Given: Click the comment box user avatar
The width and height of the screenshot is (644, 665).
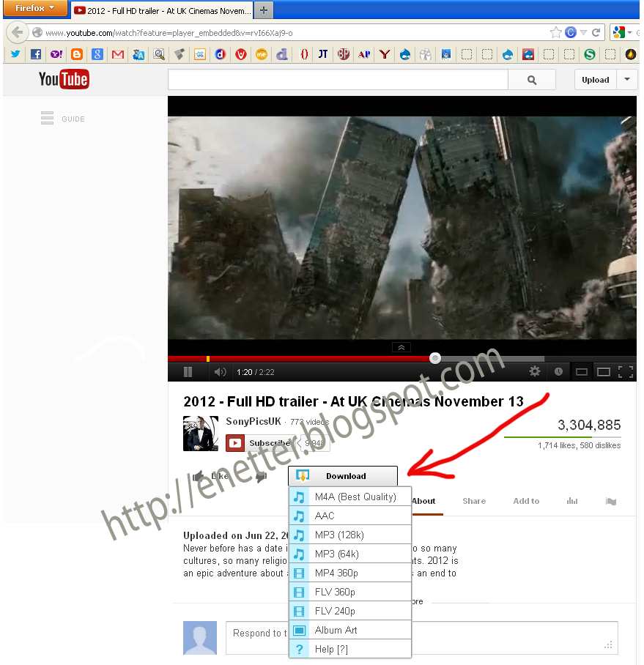Looking at the screenshot, I should [200, 639].
